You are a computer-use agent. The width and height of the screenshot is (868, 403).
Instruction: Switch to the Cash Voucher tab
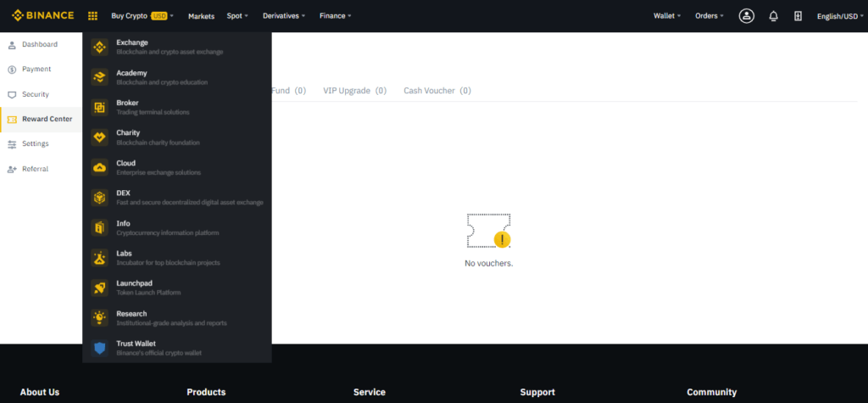[437, 90]
